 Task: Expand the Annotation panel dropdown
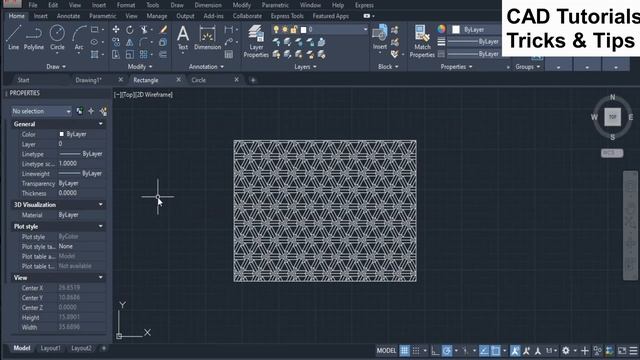(206, 67)
